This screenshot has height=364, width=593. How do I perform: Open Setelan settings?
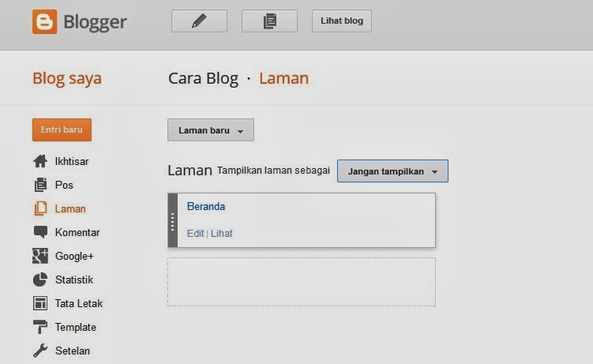click(72, 351)
